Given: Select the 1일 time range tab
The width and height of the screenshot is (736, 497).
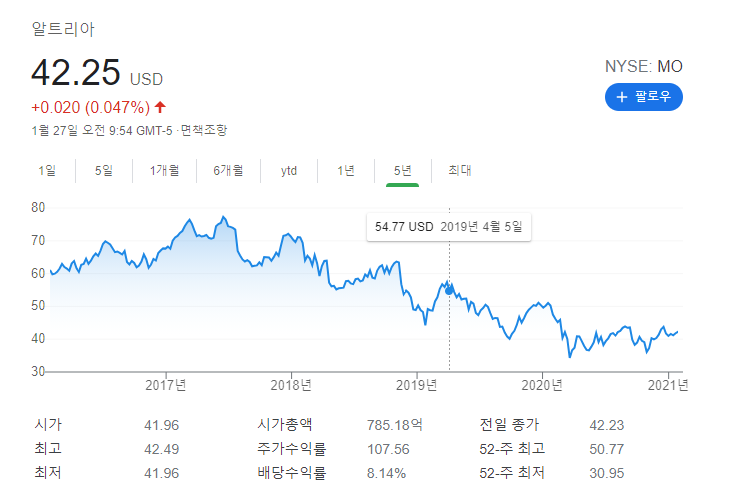Looking at the screenshot, I should [x=47, y=170].
